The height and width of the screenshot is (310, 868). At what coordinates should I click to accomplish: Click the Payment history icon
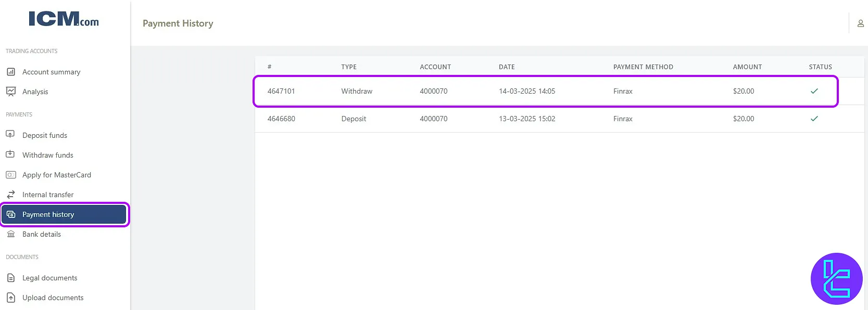(11, 214)
